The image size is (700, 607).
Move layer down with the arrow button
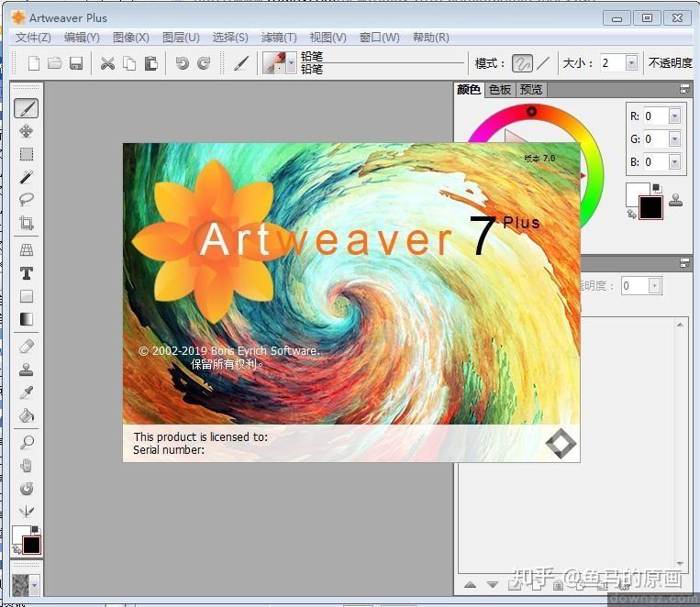[493, 585]
